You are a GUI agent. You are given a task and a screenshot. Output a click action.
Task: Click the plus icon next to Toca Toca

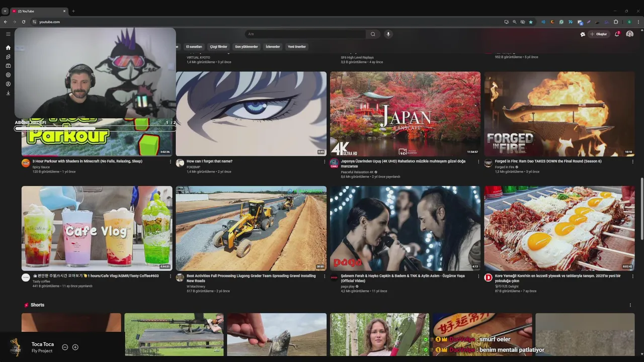point(75,347)
